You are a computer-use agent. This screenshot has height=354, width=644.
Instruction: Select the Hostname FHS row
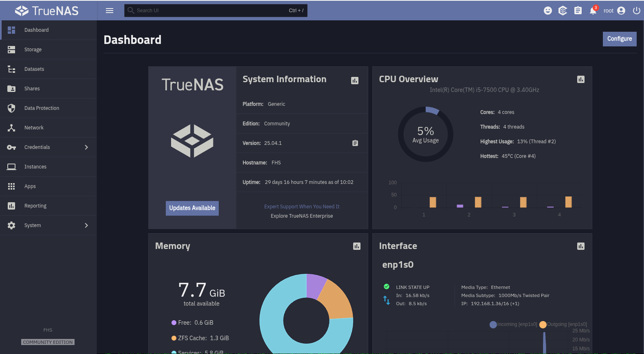(302, 163)
